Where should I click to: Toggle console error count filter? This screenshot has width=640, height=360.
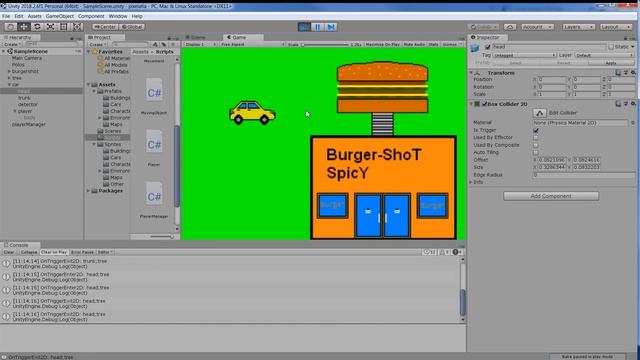[458, 252]
